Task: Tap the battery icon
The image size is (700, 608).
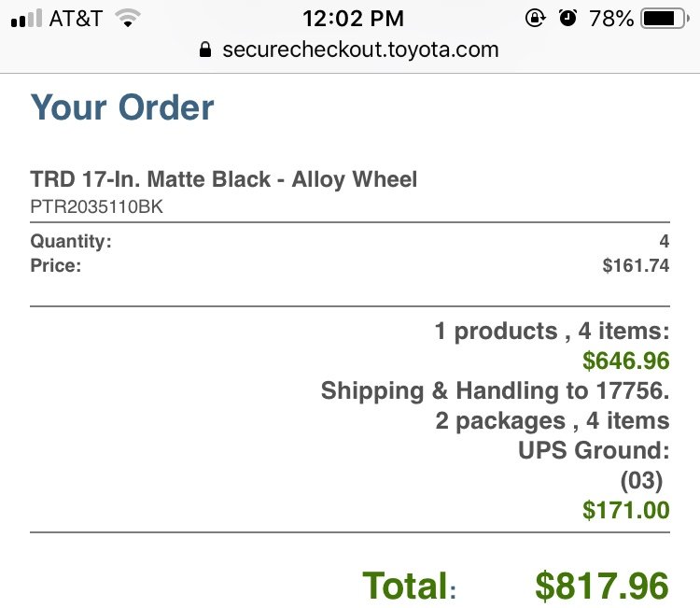Action: click(665, 19)
